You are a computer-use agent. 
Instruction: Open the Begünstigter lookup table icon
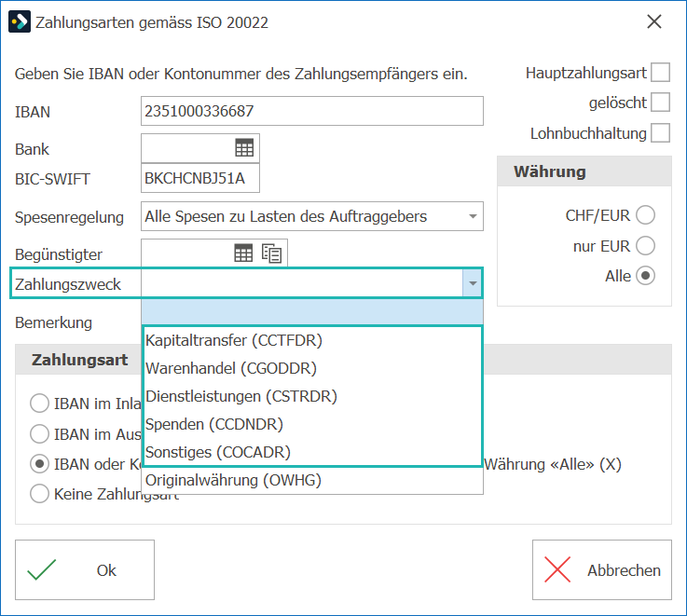click(x=243, y=253)
